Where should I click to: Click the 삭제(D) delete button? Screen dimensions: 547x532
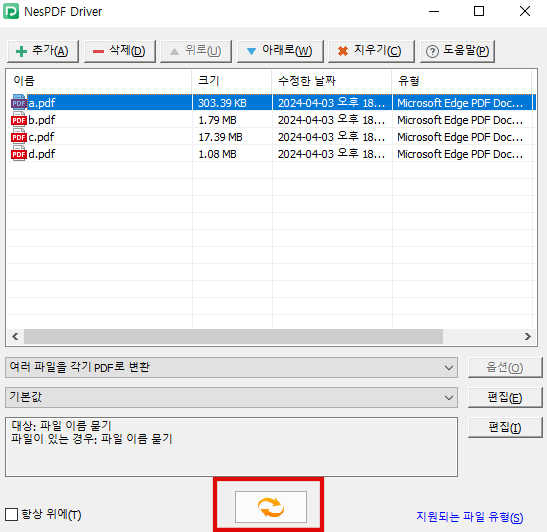[120, 51]
